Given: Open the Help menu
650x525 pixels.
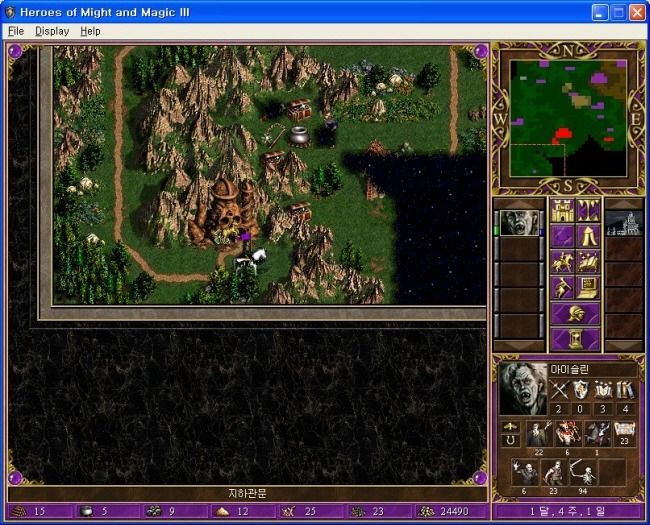Looking at the screenshot, I should tap(90, 31).
